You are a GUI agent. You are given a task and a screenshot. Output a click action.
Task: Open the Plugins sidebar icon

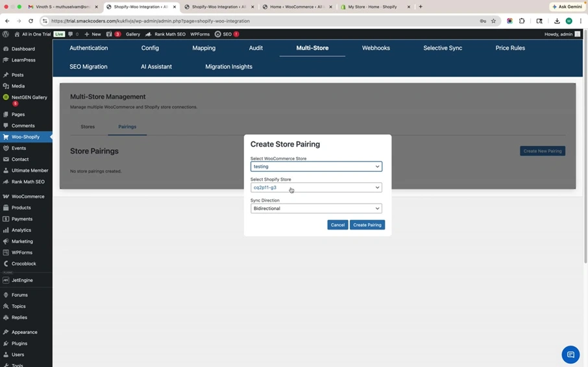coord(6,344)
